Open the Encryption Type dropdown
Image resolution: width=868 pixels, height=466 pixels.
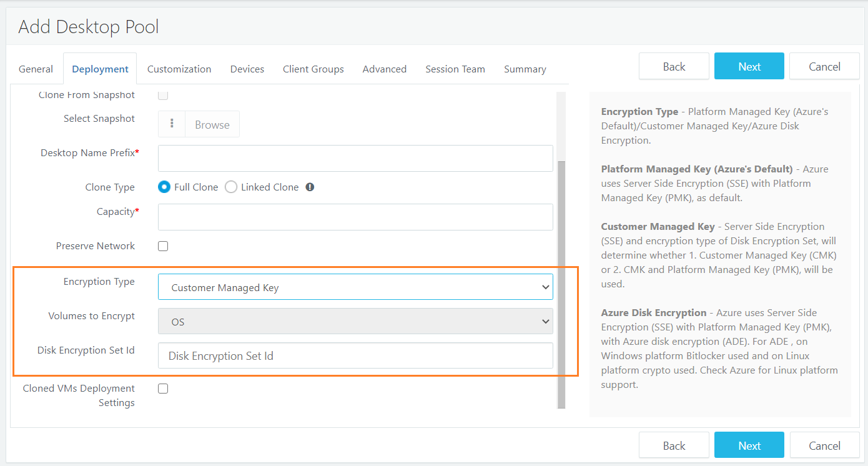tap(355, 287)
